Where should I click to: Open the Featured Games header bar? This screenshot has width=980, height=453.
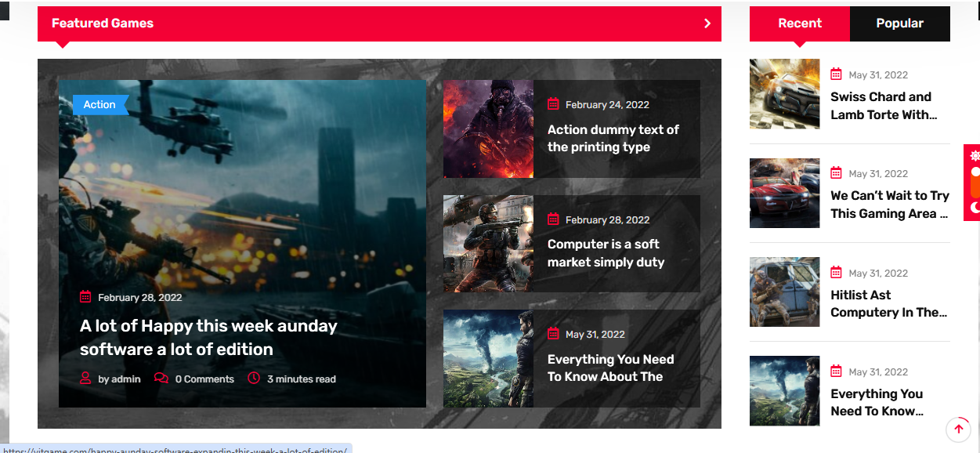pyautogui.click(x=379, y=24)
